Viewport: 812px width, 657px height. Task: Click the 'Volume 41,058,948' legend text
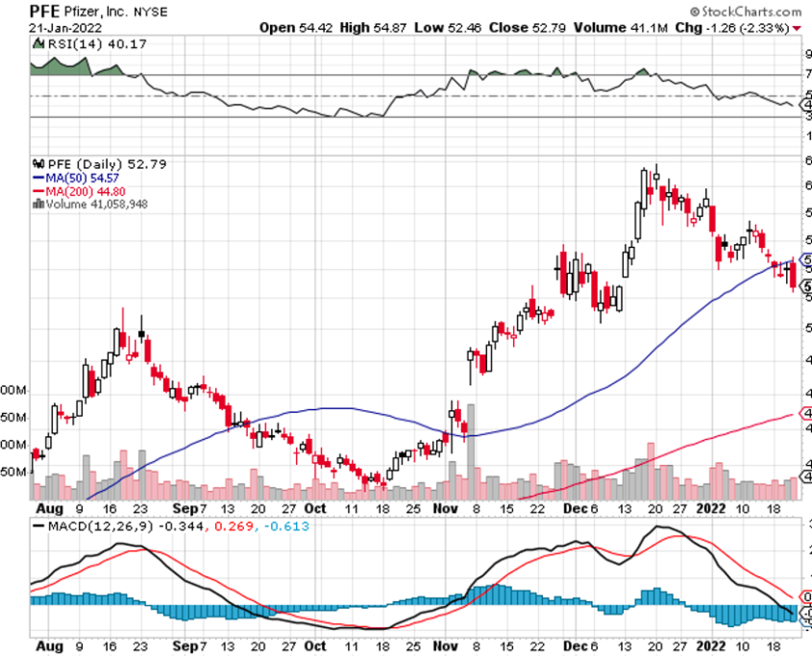pyautogui.click(x=97, y=204)
